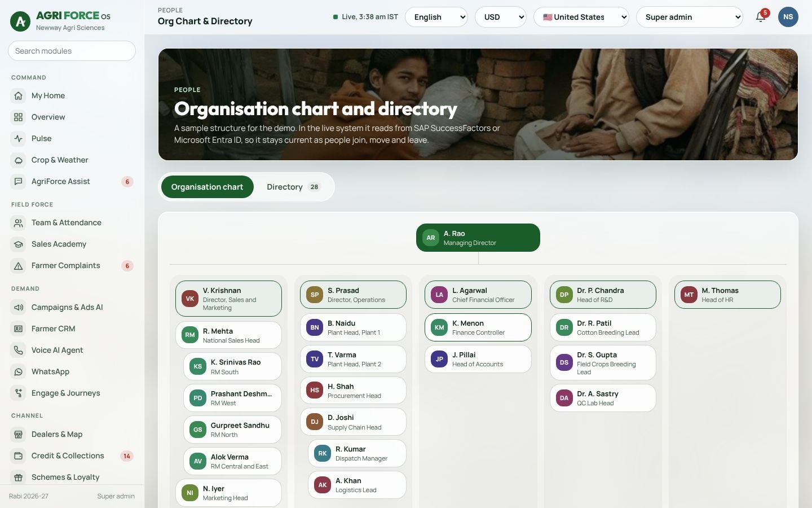Click the Agri Force OS logo
This screenshot has height=508, width=812.
(20, 21)
